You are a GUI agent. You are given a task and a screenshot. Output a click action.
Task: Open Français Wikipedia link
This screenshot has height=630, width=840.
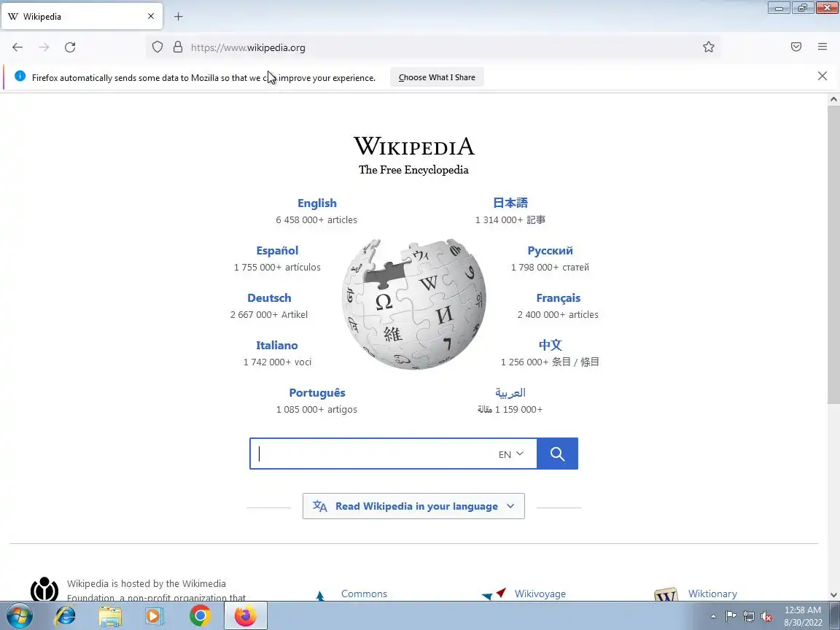559,297
